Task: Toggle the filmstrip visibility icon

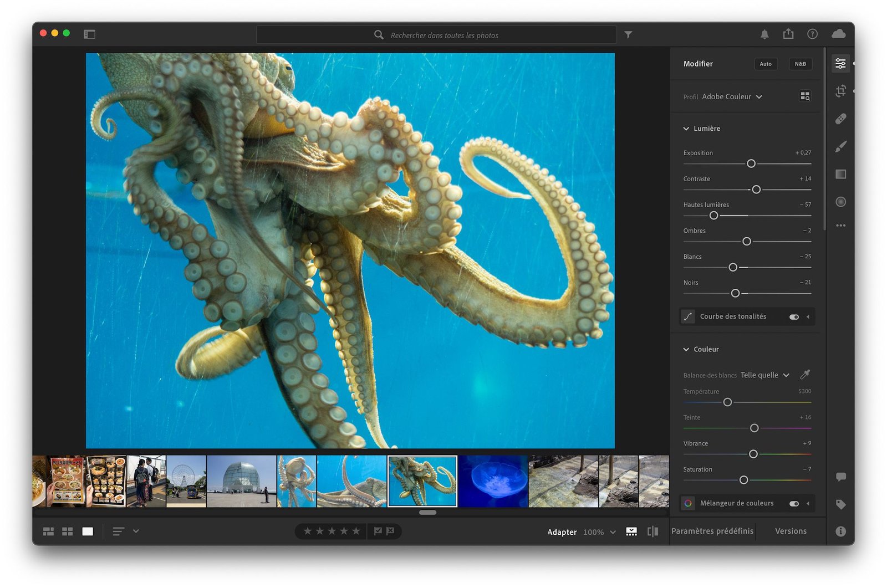Action: pos(631,531)
